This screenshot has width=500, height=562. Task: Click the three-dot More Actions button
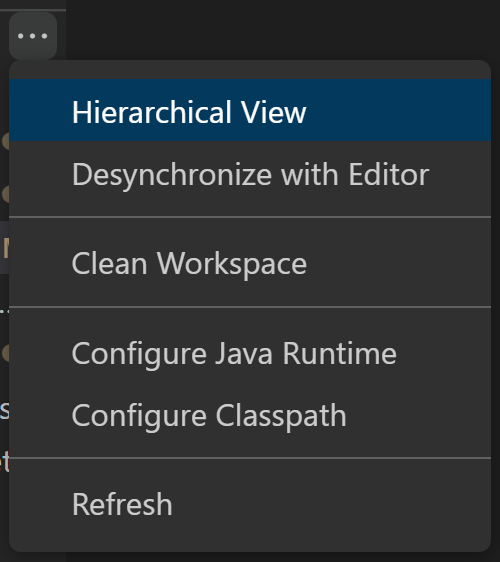33,36
